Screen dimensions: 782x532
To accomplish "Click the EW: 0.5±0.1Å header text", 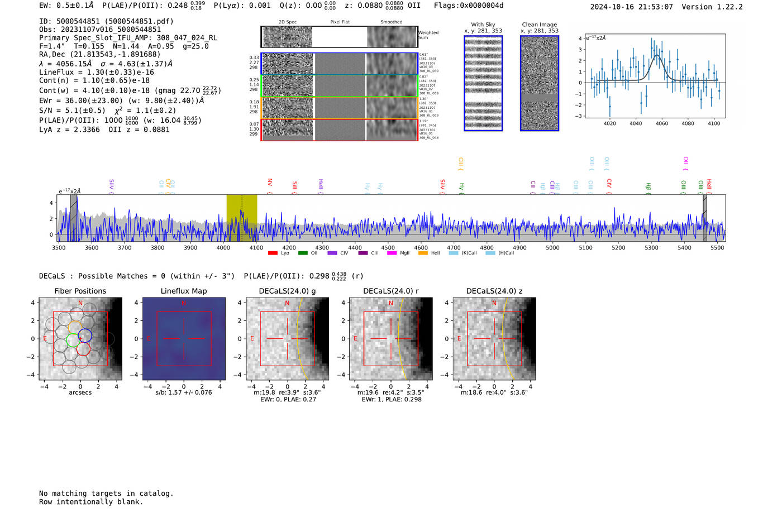I will pos(66,6).
